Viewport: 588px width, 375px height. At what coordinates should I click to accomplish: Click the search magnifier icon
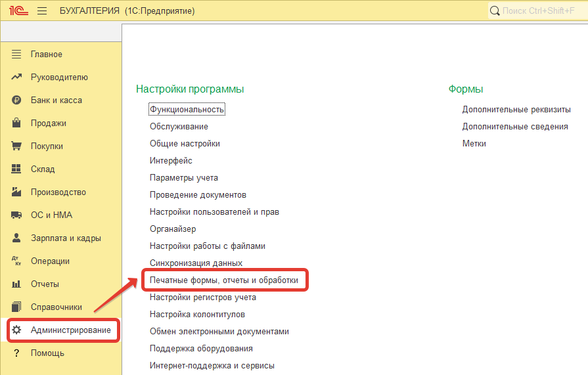pyautogui.click(x=495, y=11)
